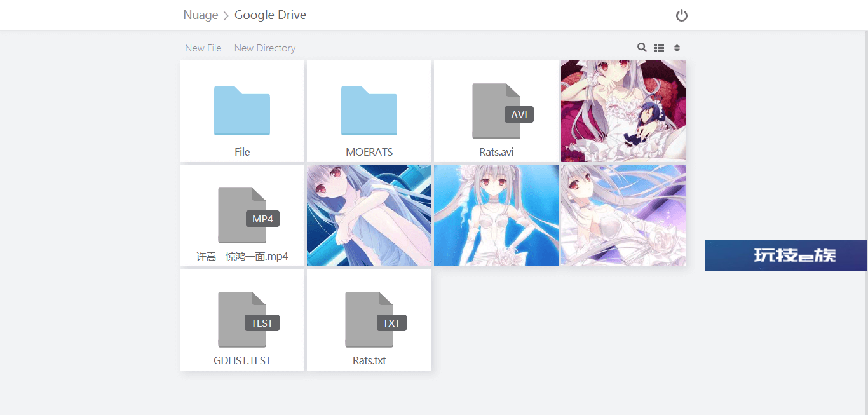
Task: Click the Rats.avi filename text
Action: coord(496,152)
